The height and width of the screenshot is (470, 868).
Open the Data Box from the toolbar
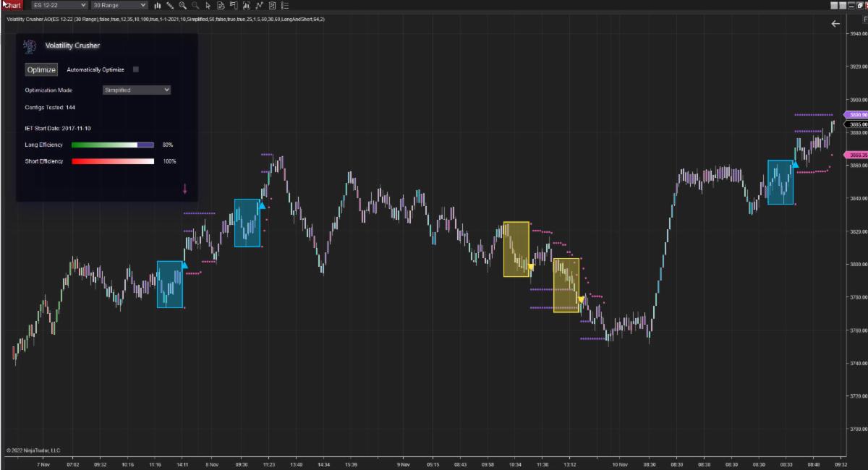221,6
